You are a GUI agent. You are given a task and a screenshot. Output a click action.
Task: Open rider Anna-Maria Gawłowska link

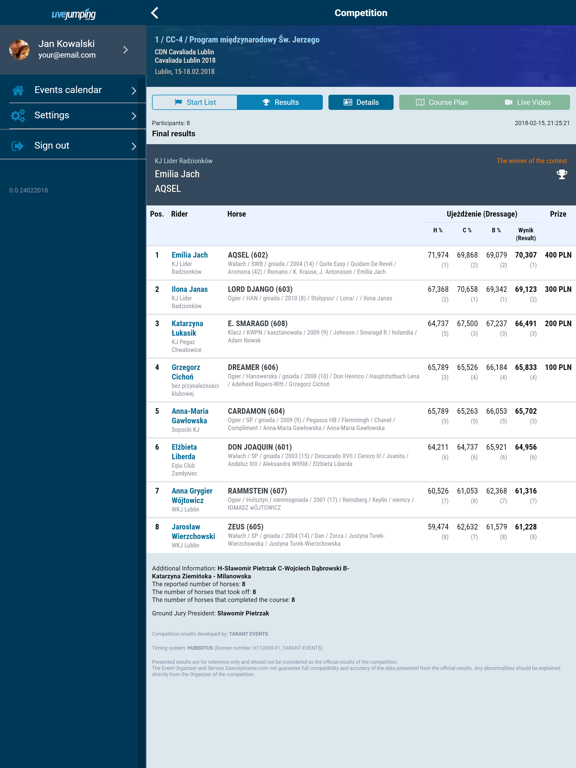[190, 416]
